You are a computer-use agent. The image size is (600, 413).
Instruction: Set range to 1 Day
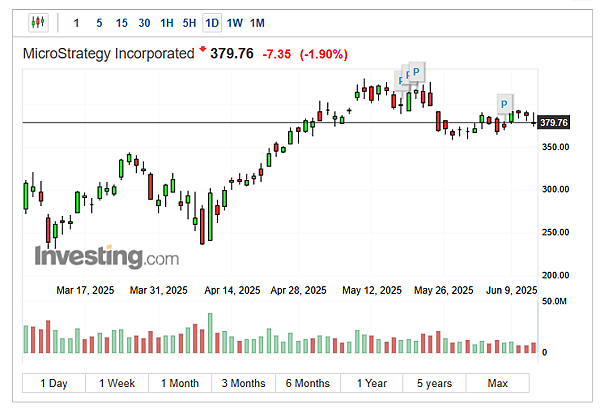[54, 383]
